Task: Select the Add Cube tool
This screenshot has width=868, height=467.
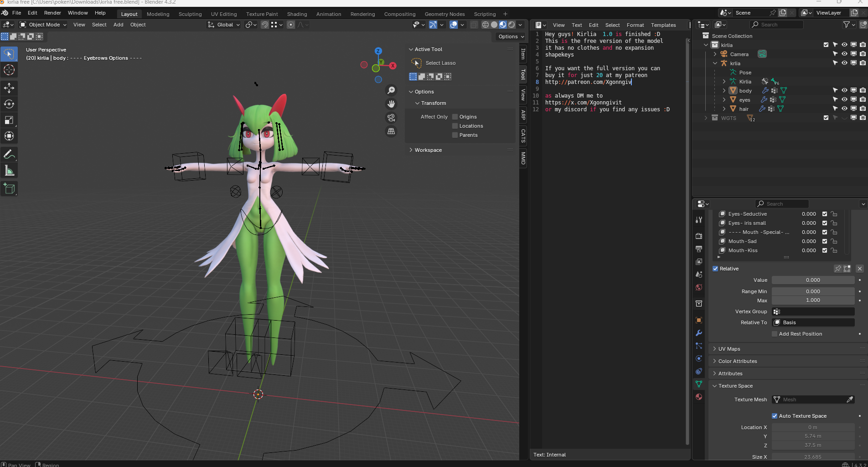Action: click(9, 188)
